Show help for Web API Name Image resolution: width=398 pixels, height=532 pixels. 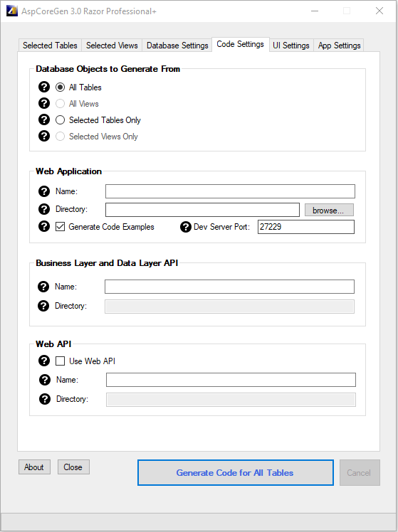point(44,380)
